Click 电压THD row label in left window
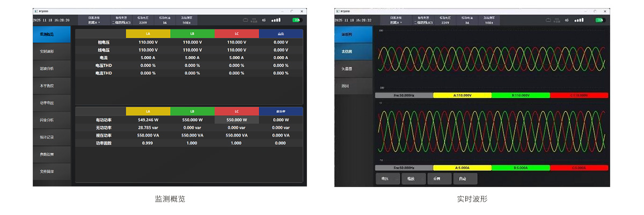This screenshot has height=215, width=644. [x=104, y=65]
